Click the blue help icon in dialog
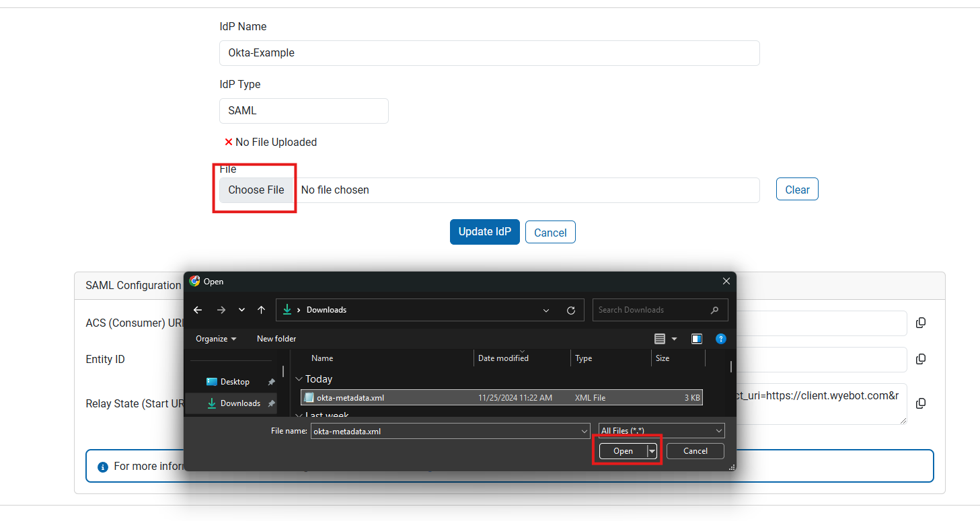 [720, 339]
